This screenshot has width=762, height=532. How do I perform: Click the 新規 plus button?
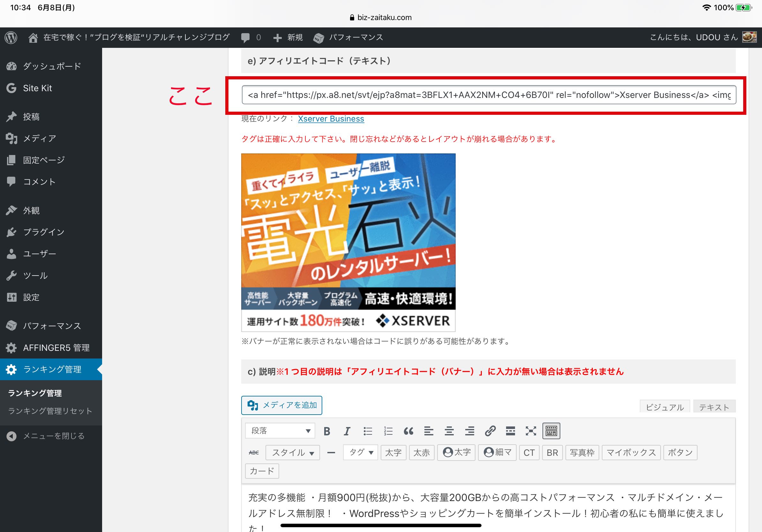[288, 38]
